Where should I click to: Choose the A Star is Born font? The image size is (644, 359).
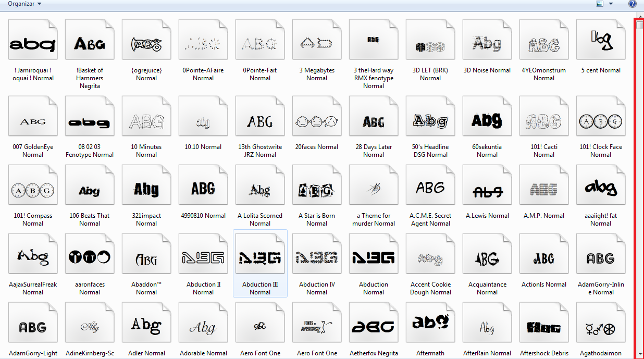(x=317, y=190)
